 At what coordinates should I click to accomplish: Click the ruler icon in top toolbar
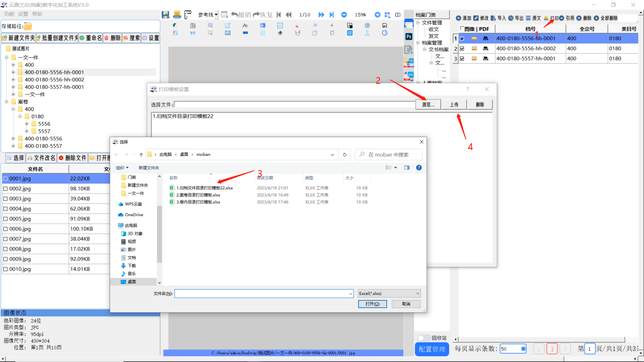(x=188, y=15)
